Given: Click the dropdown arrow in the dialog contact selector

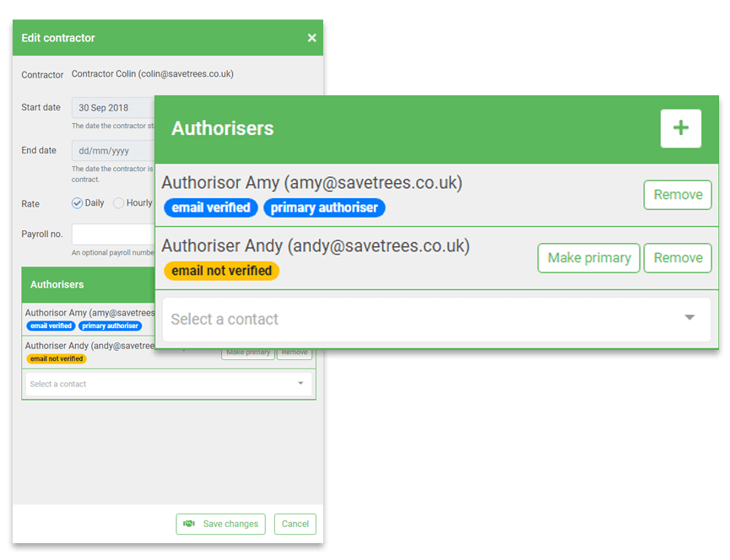Looking at the screenshot, I should click(x=300, y=383).
